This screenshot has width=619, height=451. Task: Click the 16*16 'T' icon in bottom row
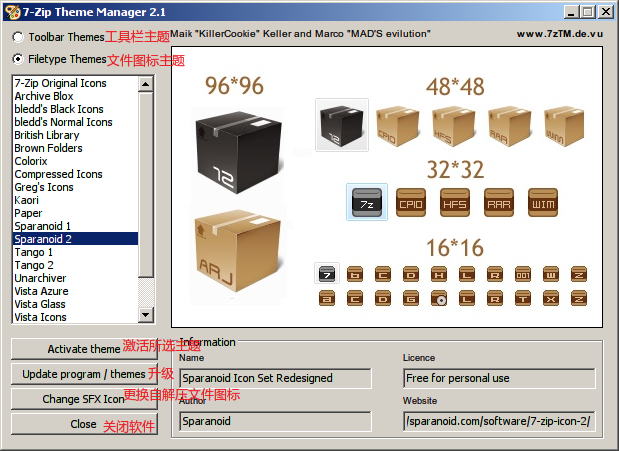coord(523,299)
